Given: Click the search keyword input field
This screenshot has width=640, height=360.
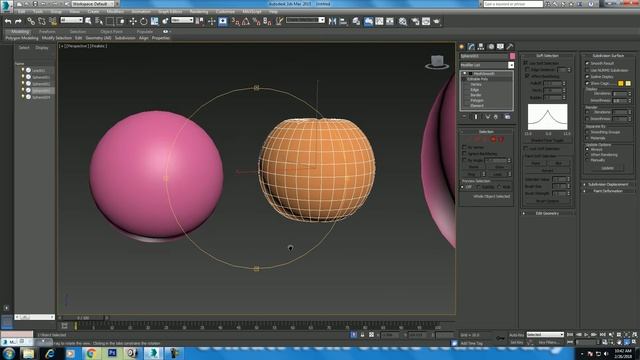Looking at the screenshot, I should pyautogui.click(x=513, y=4).
